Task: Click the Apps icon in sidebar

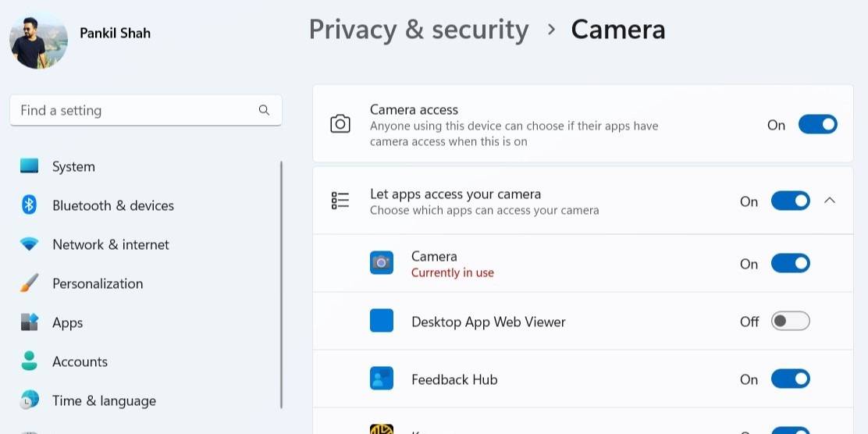Action: (x=30, y=322)
